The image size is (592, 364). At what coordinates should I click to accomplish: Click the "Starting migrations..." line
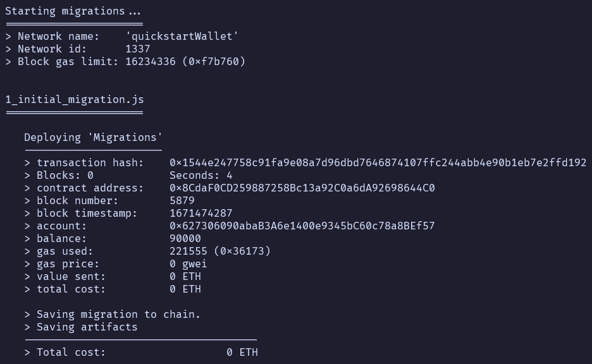[73, 11]
